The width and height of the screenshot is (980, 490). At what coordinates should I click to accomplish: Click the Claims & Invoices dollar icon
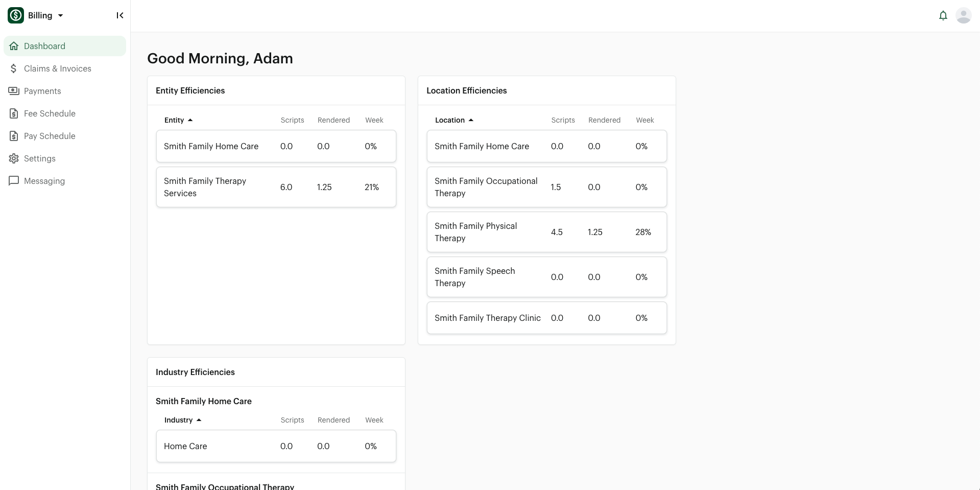[x=14, y=68]
